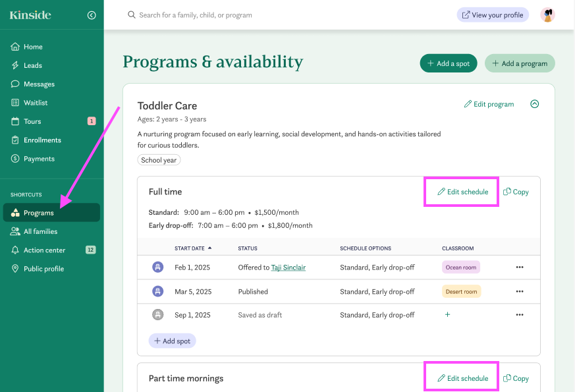The image size is (575, 392).
Task: Click the Desert room classroom tag
Action: pos(461,291)
